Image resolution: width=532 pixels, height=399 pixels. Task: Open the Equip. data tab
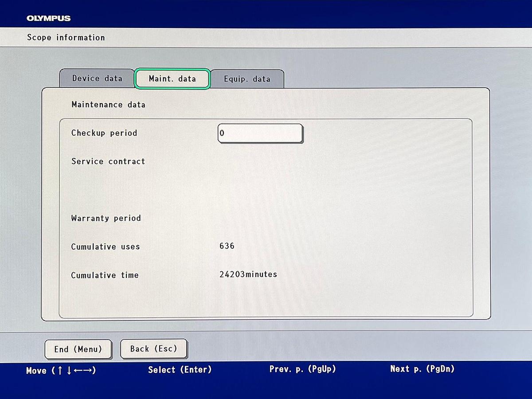[x=247, y=79]
